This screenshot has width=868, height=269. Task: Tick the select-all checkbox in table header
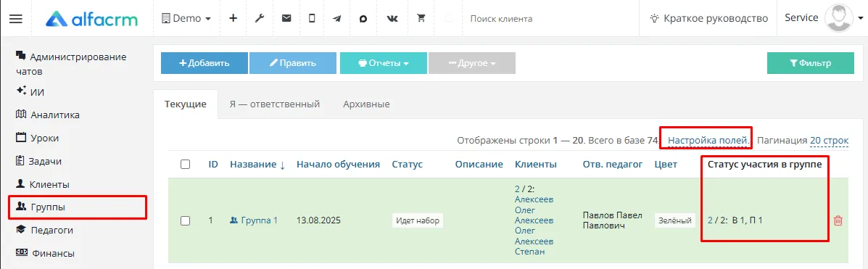tap(186, 165)
